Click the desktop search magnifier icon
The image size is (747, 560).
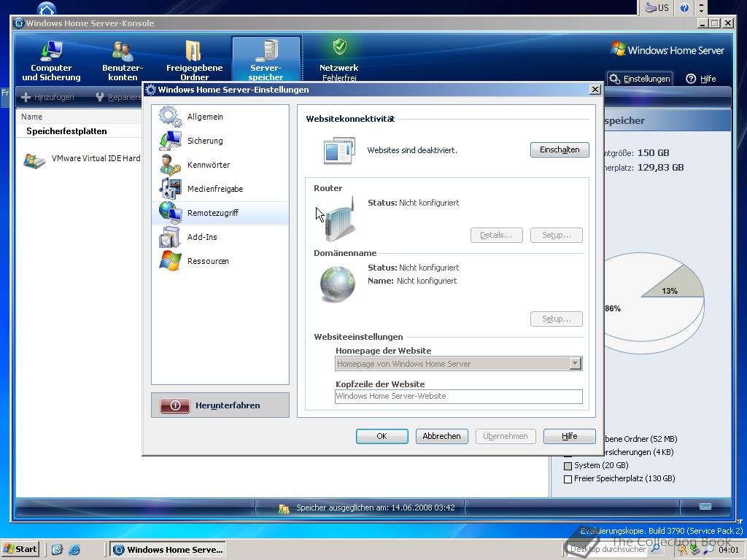pyautogui.click(x=656, y=548)
